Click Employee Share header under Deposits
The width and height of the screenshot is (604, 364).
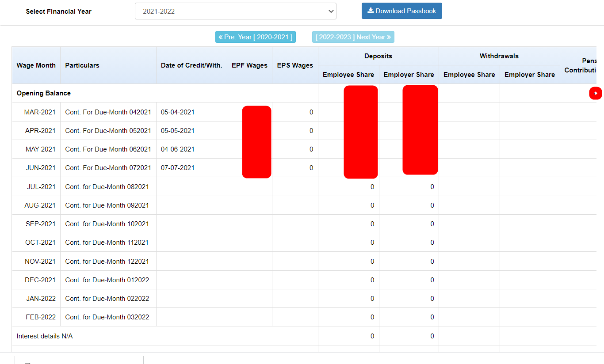[x=348, y=75]
